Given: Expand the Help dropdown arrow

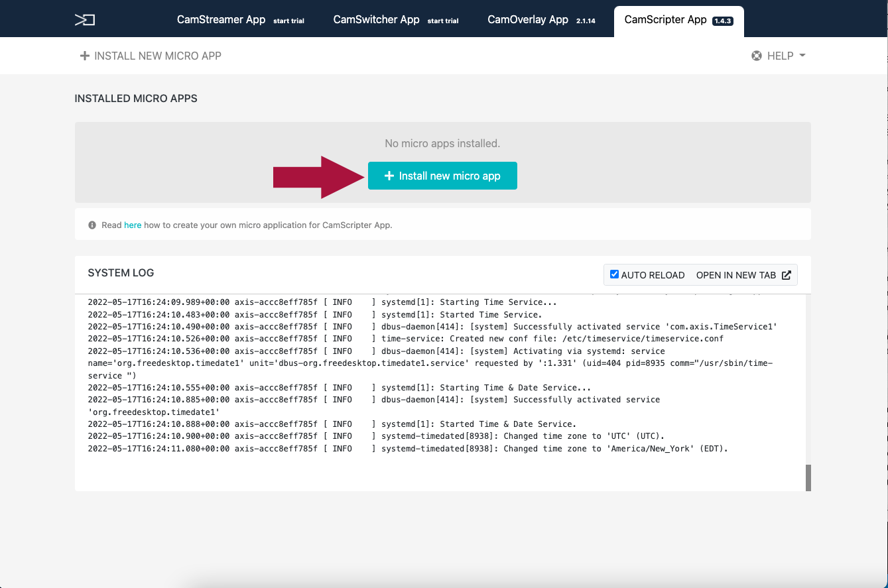Looking at the screenshot, I should (x=802, y=56).
